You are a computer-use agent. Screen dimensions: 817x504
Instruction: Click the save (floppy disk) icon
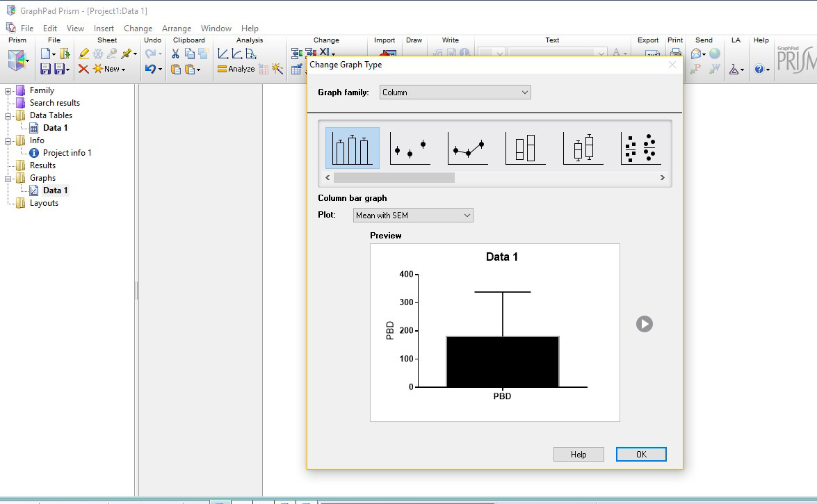(x=45, y=69)
